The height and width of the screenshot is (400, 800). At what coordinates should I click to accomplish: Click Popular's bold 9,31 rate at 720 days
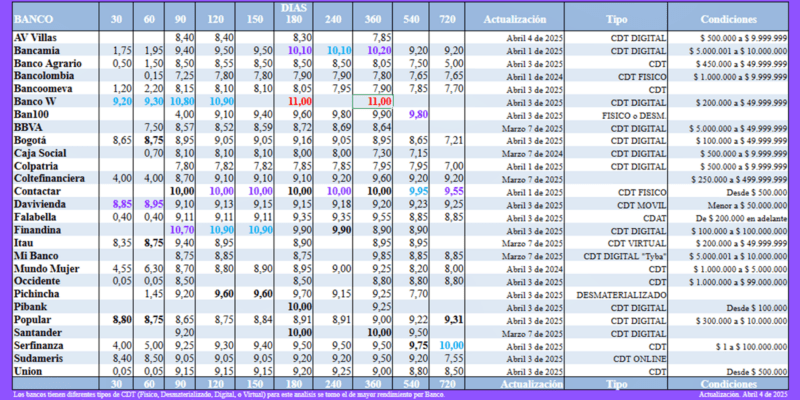(x=453, y=320)
